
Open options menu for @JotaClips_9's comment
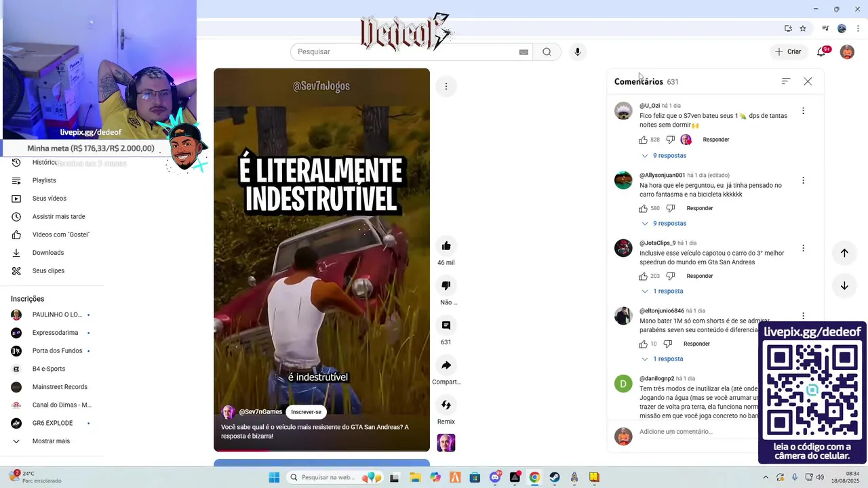[803, 248]
